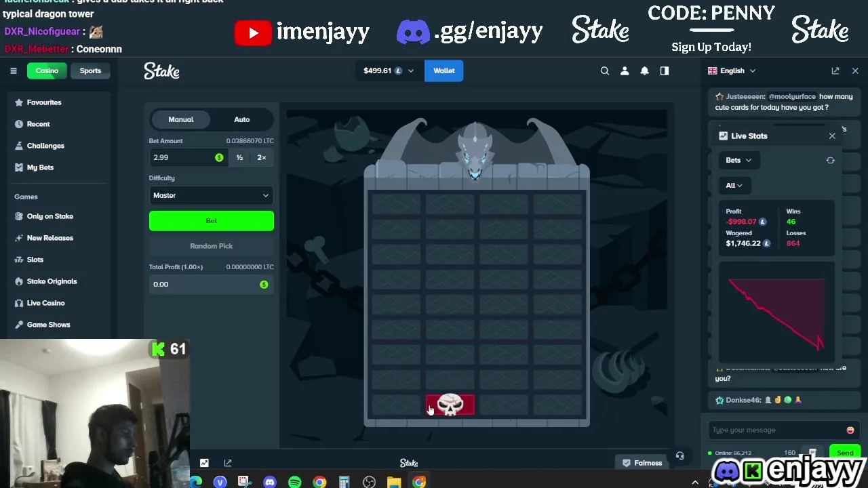Viewport: 868px width, 488px height.
Task: Open the Difficulty Master dropdown
Action: point(212,195)
